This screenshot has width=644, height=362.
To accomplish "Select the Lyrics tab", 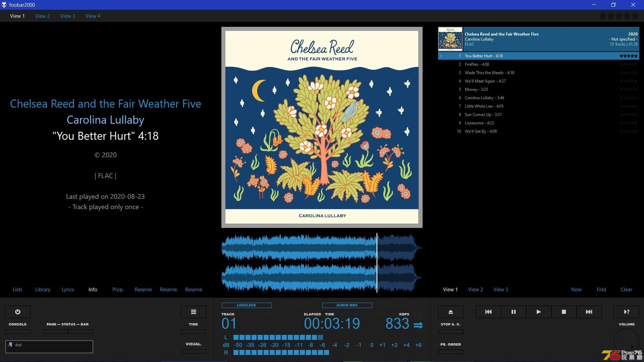I will tap(67, 289).
